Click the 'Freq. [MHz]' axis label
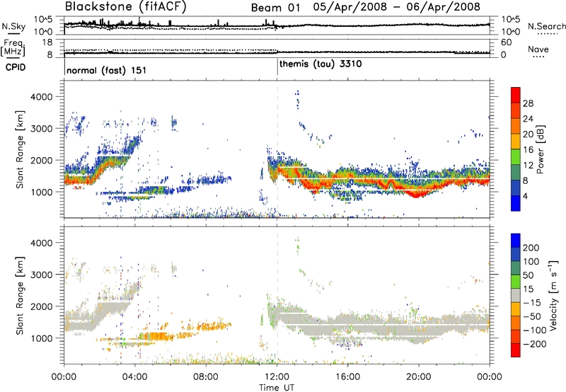Image resolution: width=566 pixels, height=392 pixels. 13,47
